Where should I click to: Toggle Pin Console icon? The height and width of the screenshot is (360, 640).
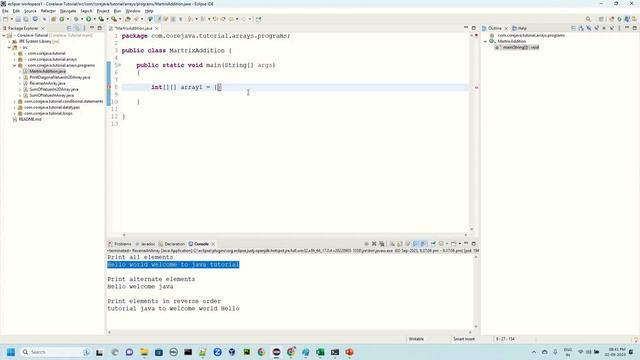click(x=433, y=244)
